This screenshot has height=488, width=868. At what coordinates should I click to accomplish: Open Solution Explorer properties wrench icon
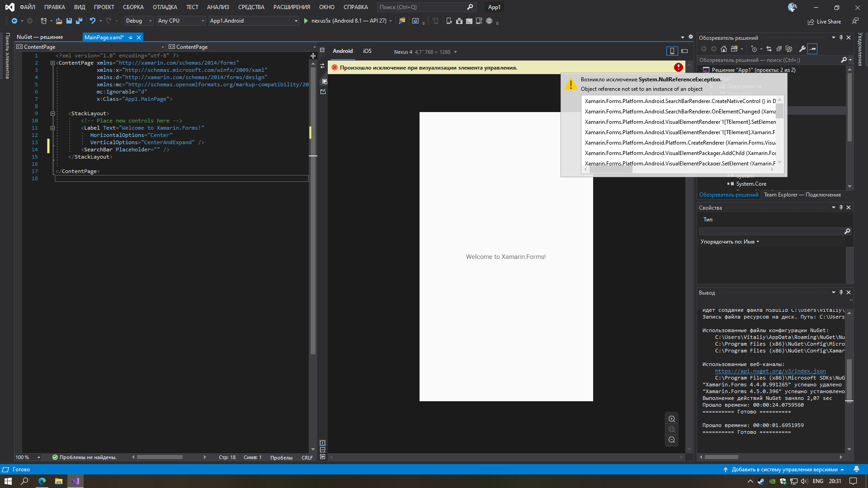coord(802,48)
